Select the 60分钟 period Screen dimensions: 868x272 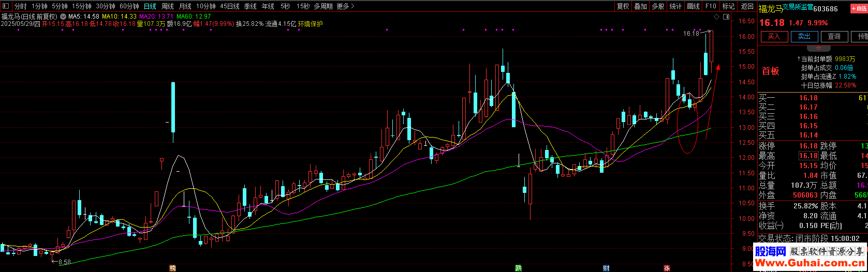(x=129, y=6)
